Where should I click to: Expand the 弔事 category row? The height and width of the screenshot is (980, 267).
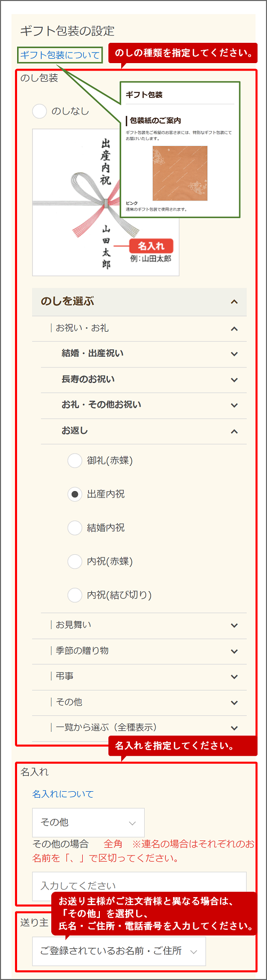coord(139,677)
